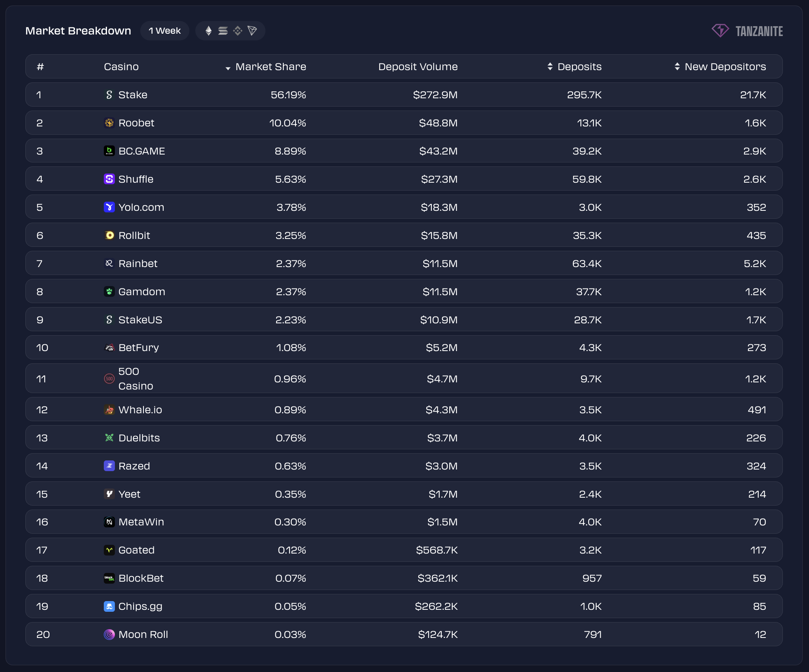Click the Tanzanite logo
Screen dimensions: 809x672
pyautogui.click(x=747, y=31)
